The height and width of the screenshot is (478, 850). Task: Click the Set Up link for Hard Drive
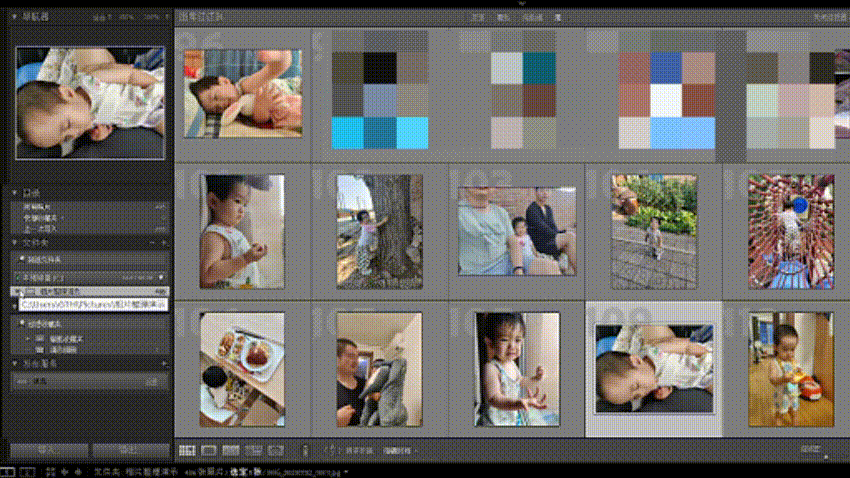(x=151, y=382)
